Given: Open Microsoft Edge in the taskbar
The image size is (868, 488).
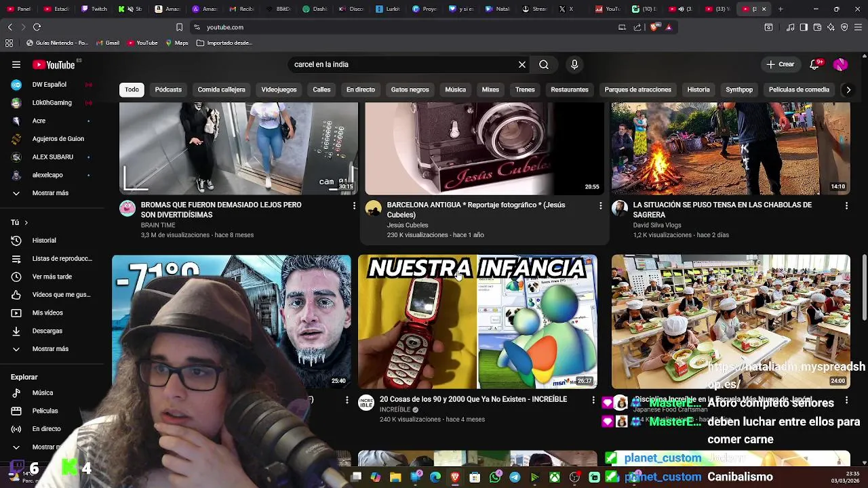Looking at the screenshot, I should [x=435, y=477].
